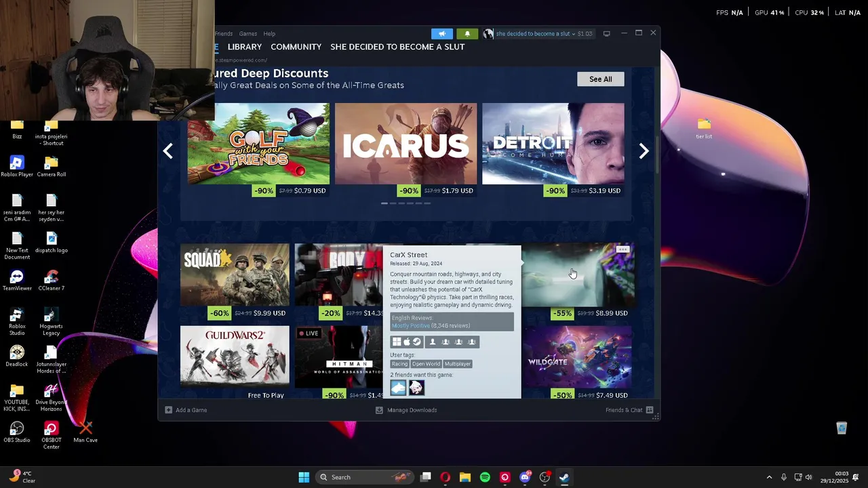Open the SQUAD game capsule
Image resolution: width=868 pixels, height=488 pixels.
(x=235, y=274)
